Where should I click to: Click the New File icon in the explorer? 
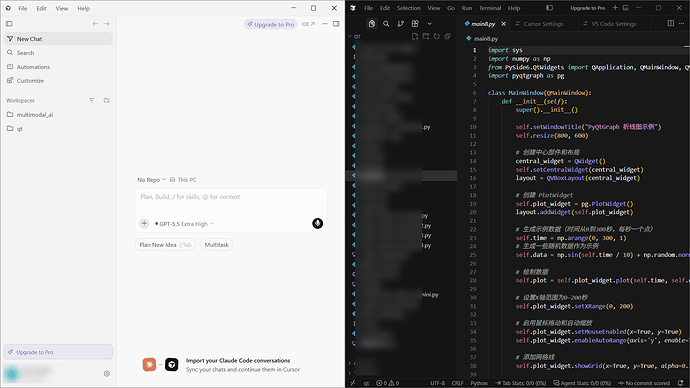[x=415, y=37]
